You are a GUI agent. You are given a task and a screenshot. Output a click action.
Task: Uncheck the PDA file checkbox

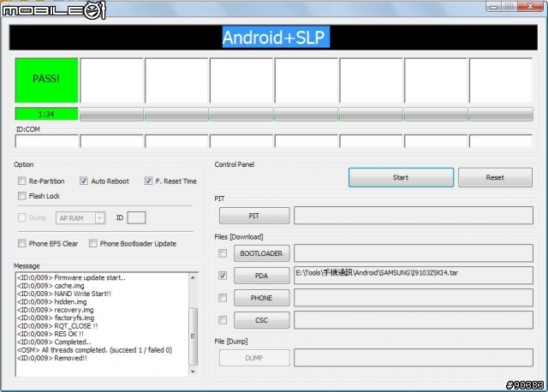pyautogui.click(x=223, y=276)
